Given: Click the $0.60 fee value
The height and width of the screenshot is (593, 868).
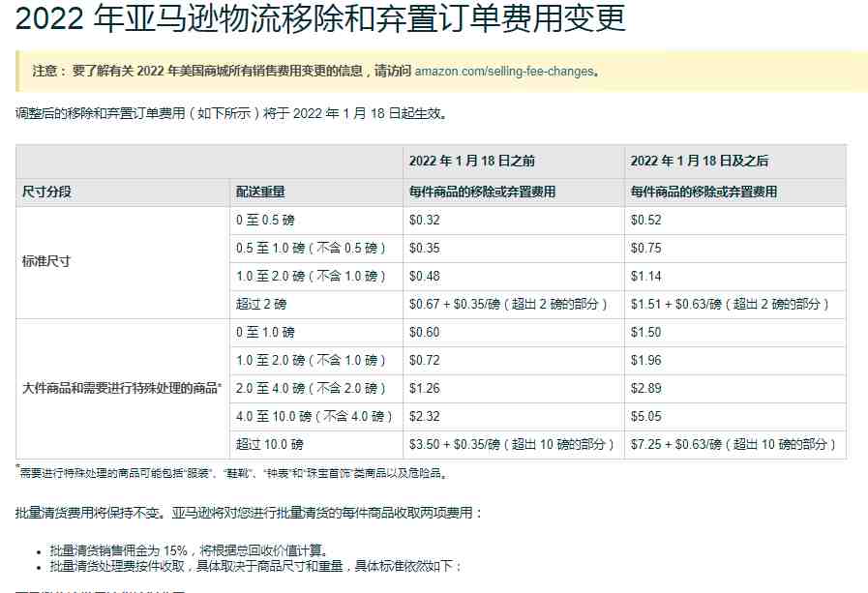Looking at the screenshot, I should [425, 333].
